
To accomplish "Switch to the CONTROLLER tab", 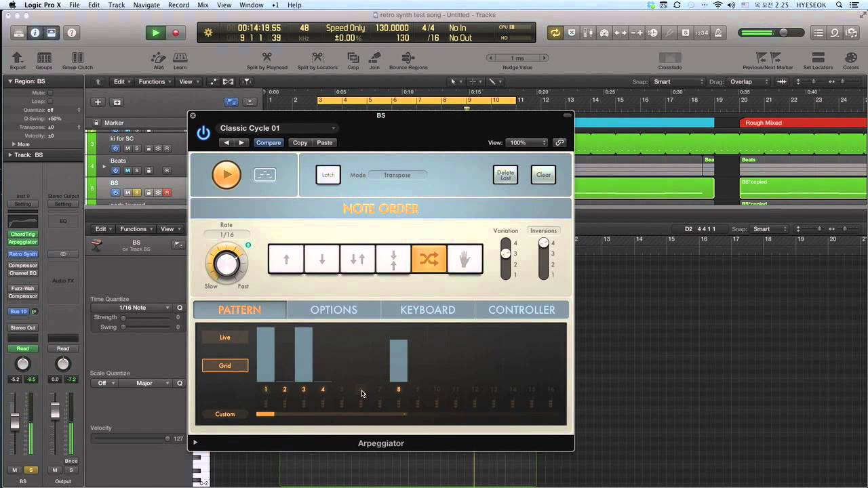I will point(521,310).
